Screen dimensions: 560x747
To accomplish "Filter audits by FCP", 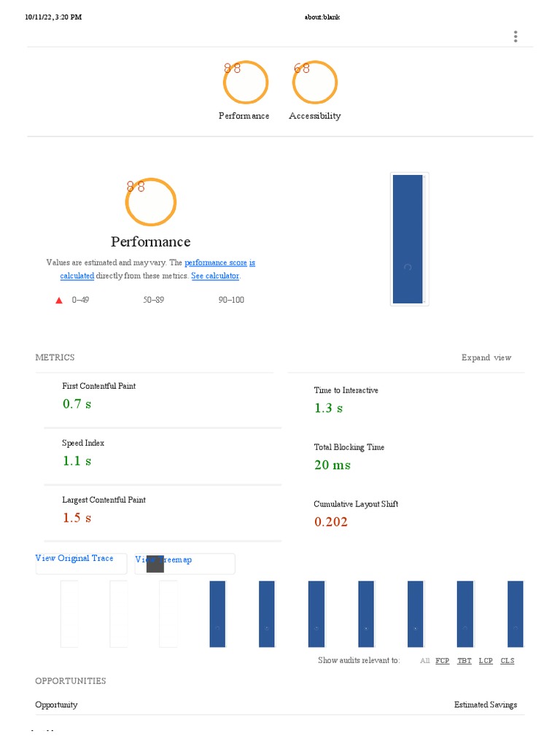I will click(443, 661).
